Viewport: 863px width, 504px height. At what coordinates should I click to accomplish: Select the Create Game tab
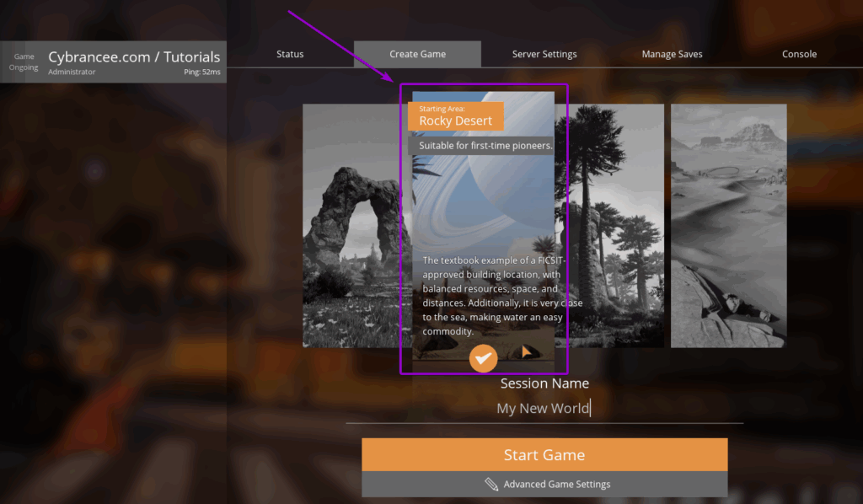pyautogui.click(x=417, y=53)
